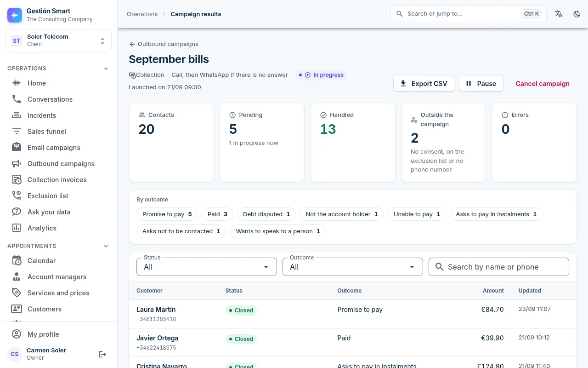Image resolution: width=588 pixels, height=368 pixels.
Task: Open the Outcome filter dropdown
Action: (353, 267)
